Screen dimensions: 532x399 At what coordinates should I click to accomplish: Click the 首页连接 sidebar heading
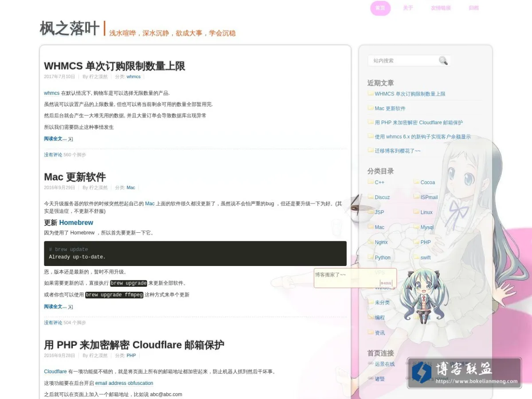click(380, 353)
